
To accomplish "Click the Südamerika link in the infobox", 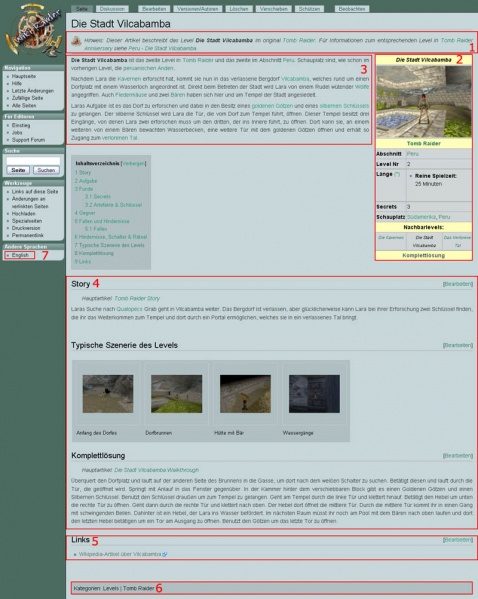I will click(421, 217).
